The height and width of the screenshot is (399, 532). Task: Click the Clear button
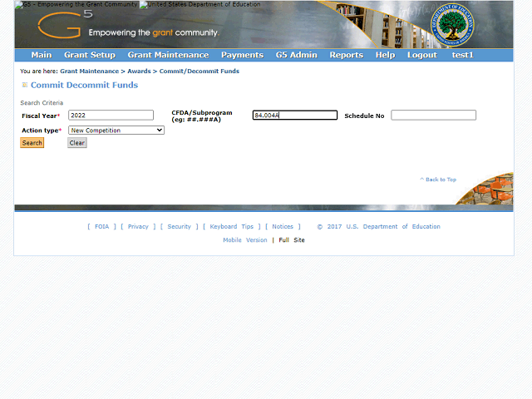tap(77, 143)
